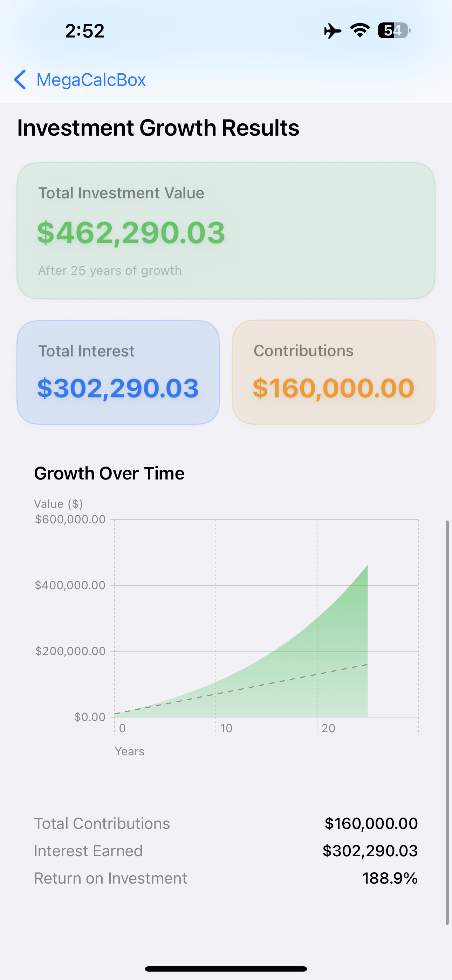
Task: Tap the Return on Investment 188.9% value
Action: (x=390, y=878)
